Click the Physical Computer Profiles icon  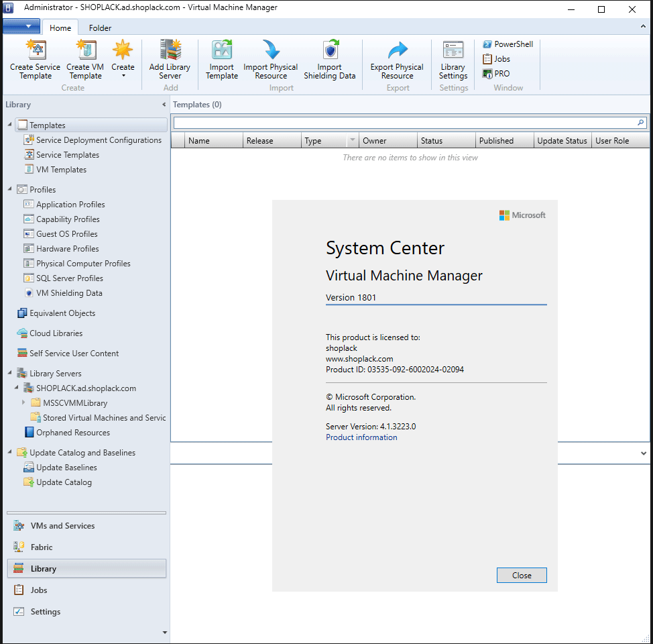tap(29, 264)
